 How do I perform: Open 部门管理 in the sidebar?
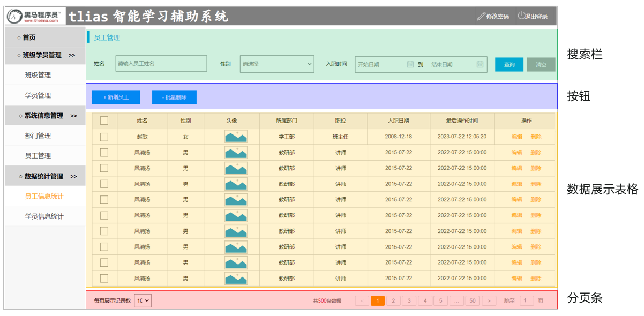point(38,136)
